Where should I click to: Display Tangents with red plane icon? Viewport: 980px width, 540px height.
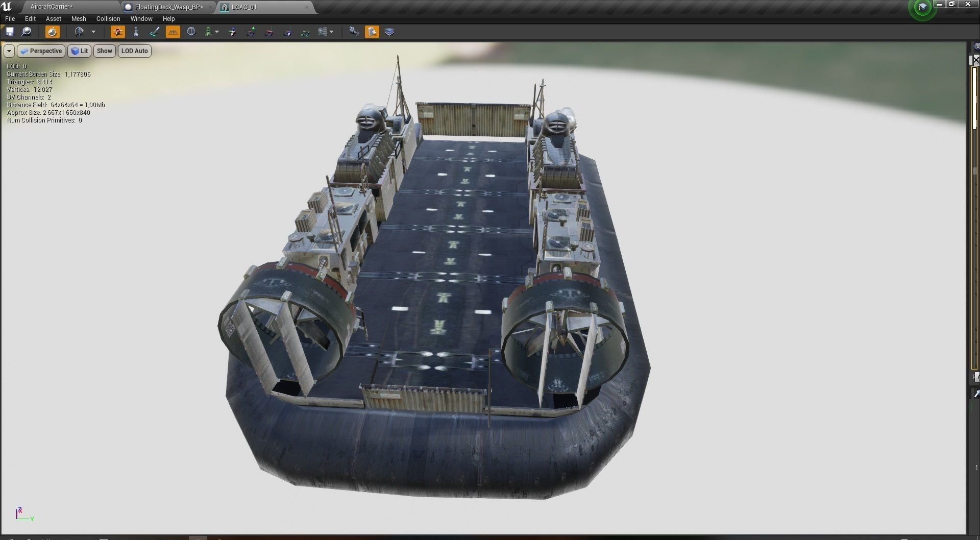click(x=269, y=32)
